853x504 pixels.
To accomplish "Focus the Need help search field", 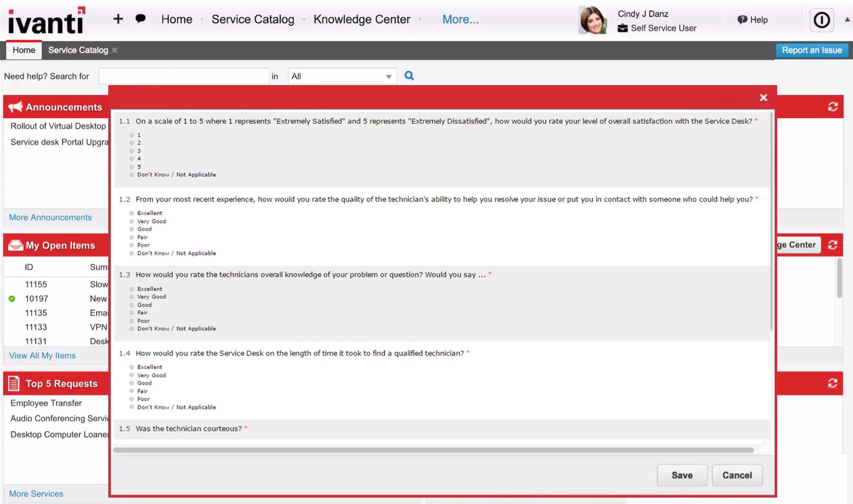I will pyautogui.click(x=184, y=76).
